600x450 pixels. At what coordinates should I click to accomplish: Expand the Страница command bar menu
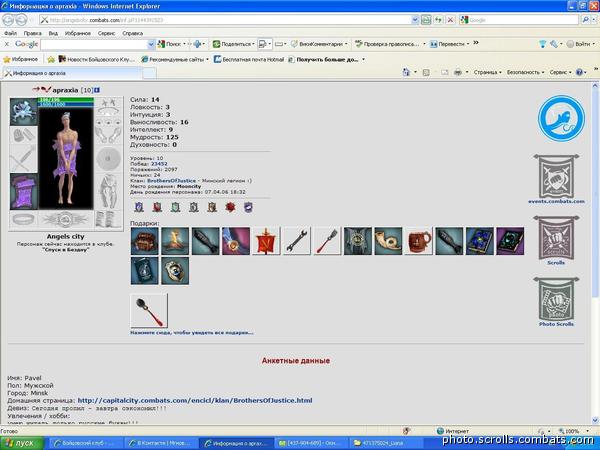(487, 72)
